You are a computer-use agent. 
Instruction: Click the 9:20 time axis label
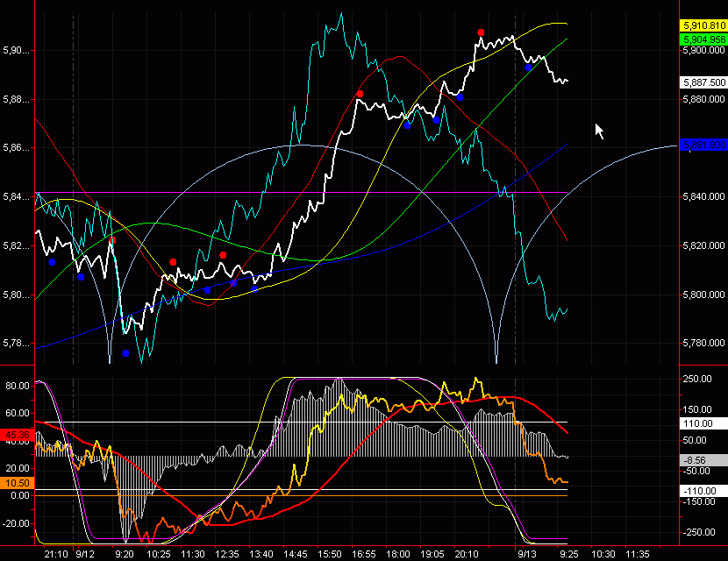click(x=125, y=555)
